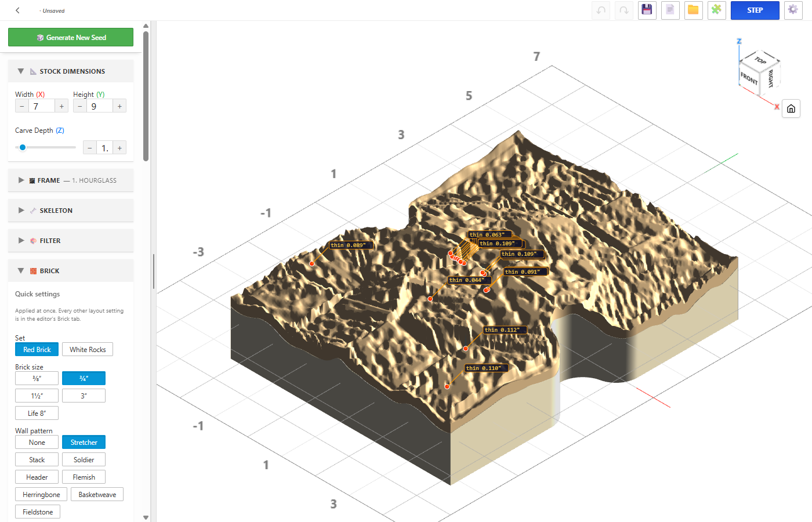Image resolution: width=812 pixels, height=522 pixels.
Task: Select the Basketweave wall pattern
Action: 97,494
